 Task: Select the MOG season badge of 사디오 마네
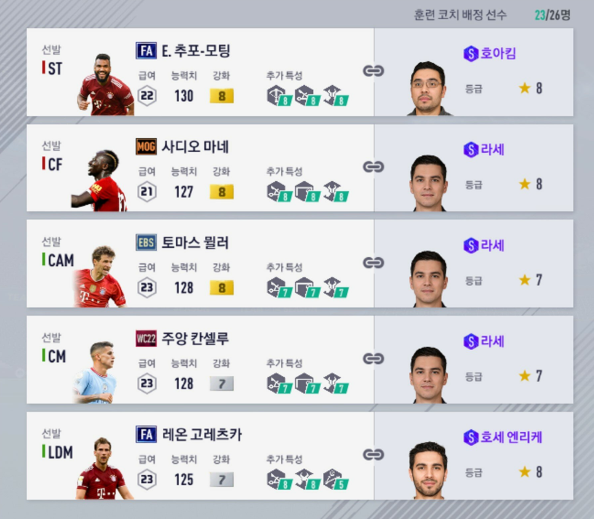[146, 147]
